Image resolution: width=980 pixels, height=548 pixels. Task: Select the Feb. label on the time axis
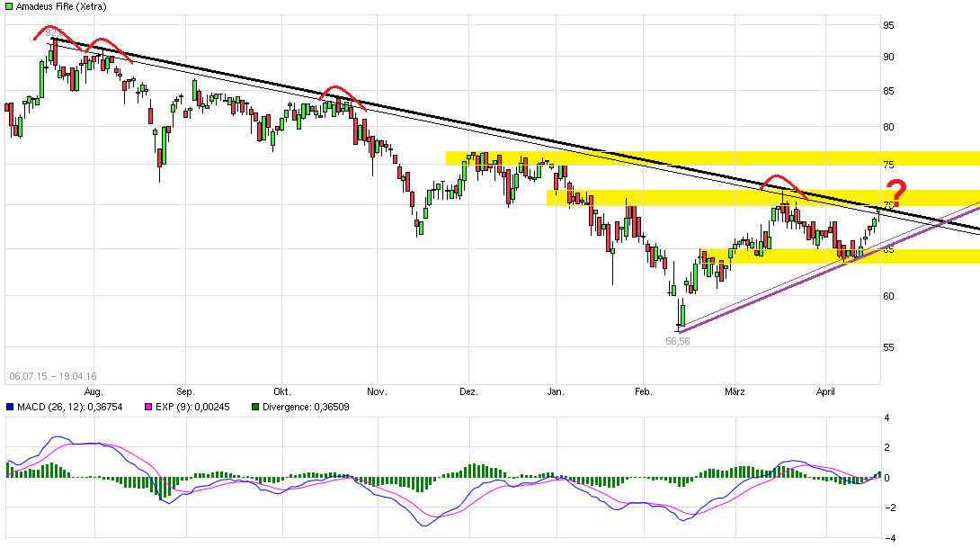pos(643,391)
